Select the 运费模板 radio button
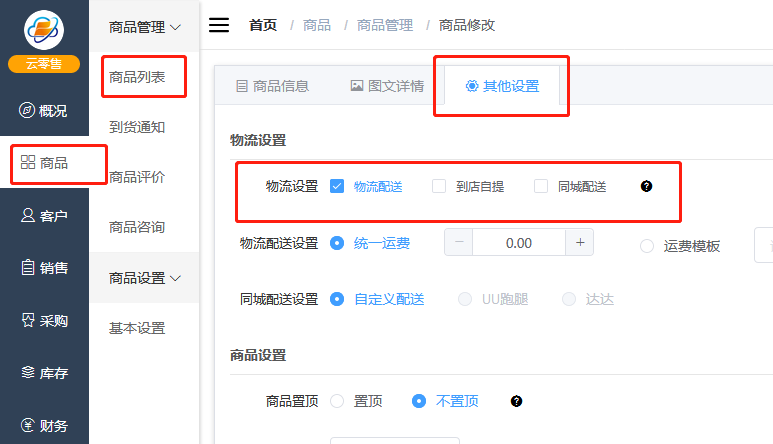This screenshot has height=444, width=773. pyautogui.click(x=647, y=245)
